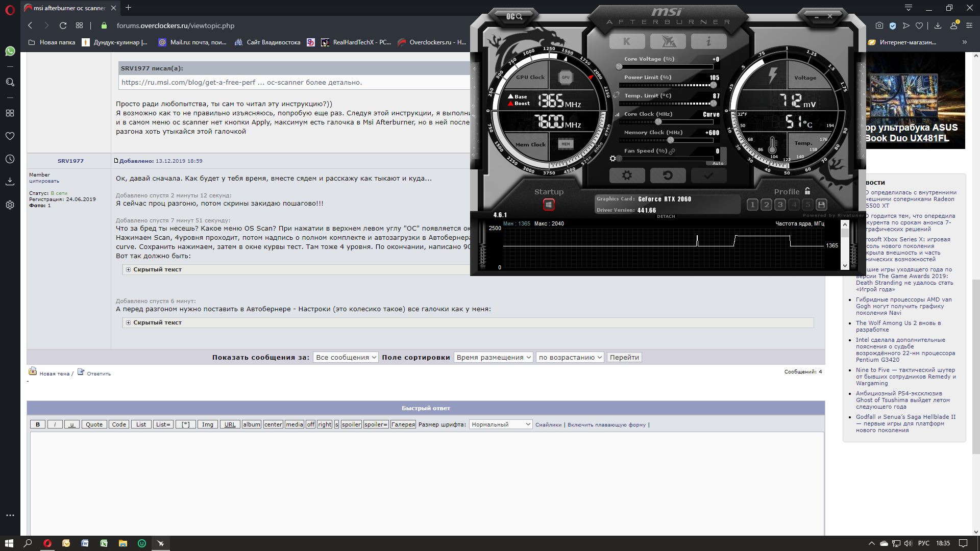Viewport: 980px width, 551px height.
Task: Open the 'Время размещения' sort dropdown
Action: 494,357
